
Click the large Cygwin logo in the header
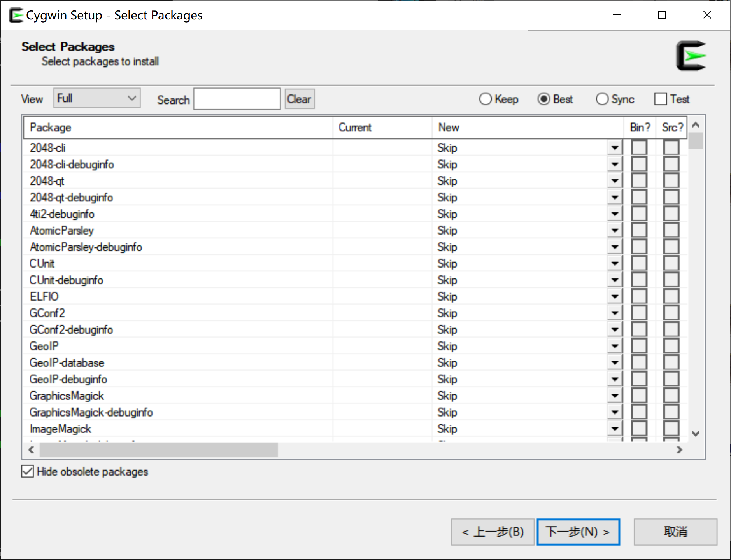(691, 56)
